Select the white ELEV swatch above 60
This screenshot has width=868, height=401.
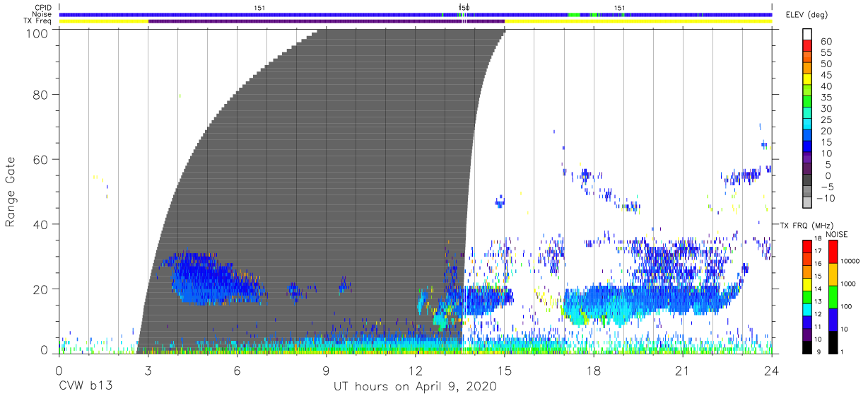(x=807, y=34)
